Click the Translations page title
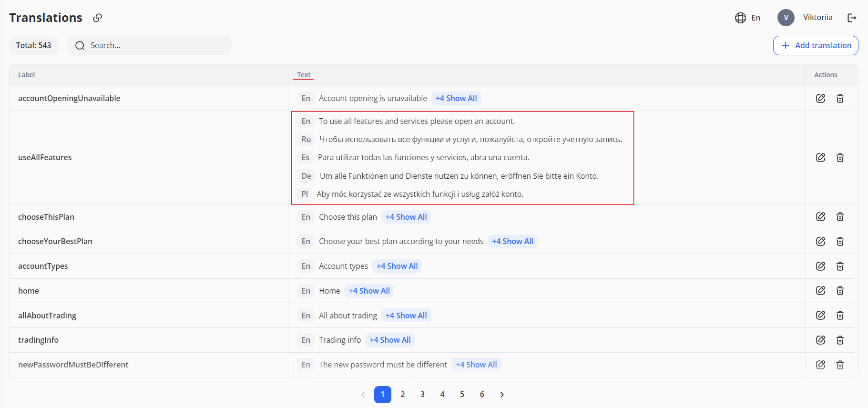Viewport: 868px width, 408px height. click(46, 18)
